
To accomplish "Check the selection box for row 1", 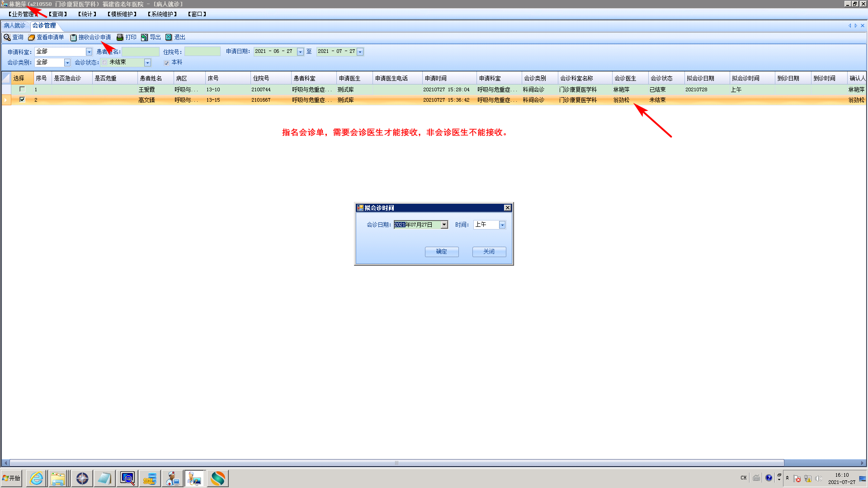I will click(22, 89).
